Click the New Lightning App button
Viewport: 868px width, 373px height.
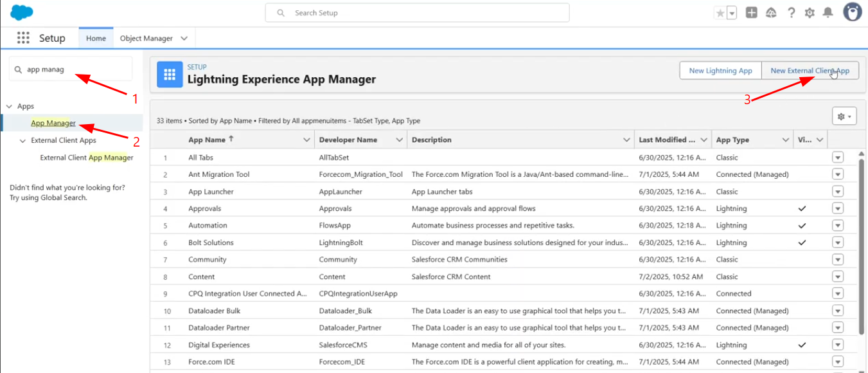click(x=720, y=71)
